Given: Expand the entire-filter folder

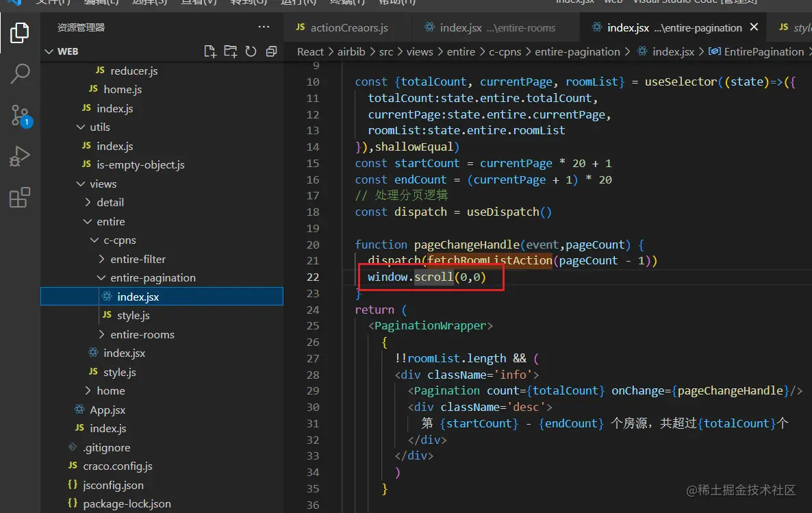Looking at the screenshot, I should coord(138,259).
